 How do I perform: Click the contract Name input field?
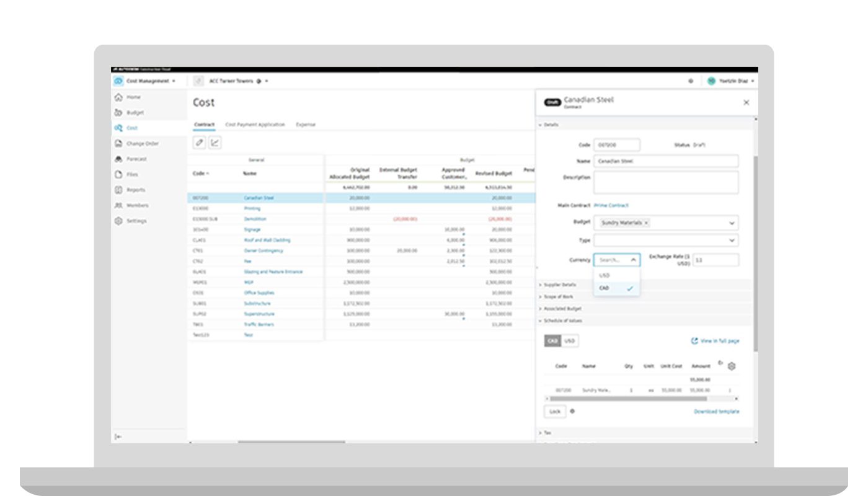click(x=666, y=161)
